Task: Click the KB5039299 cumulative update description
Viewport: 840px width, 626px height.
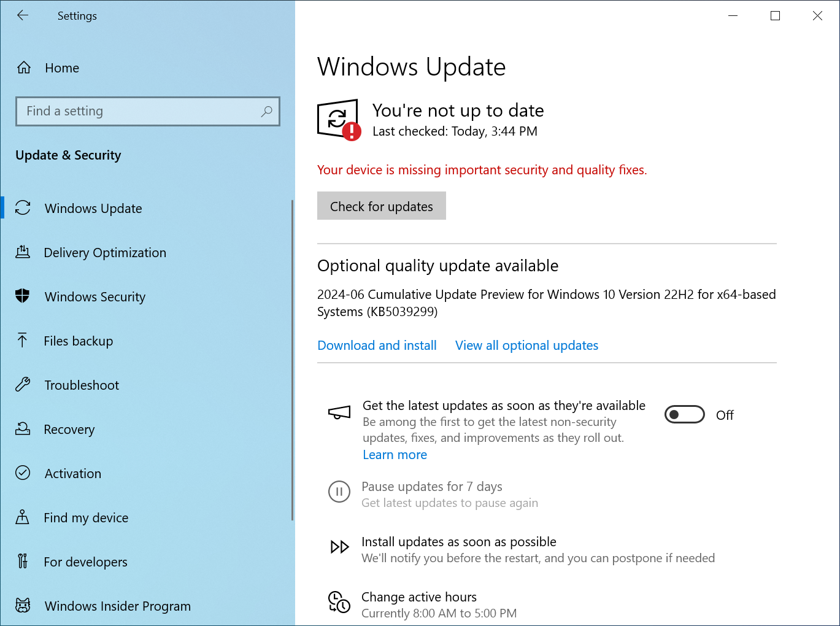Action: (546, 303)
